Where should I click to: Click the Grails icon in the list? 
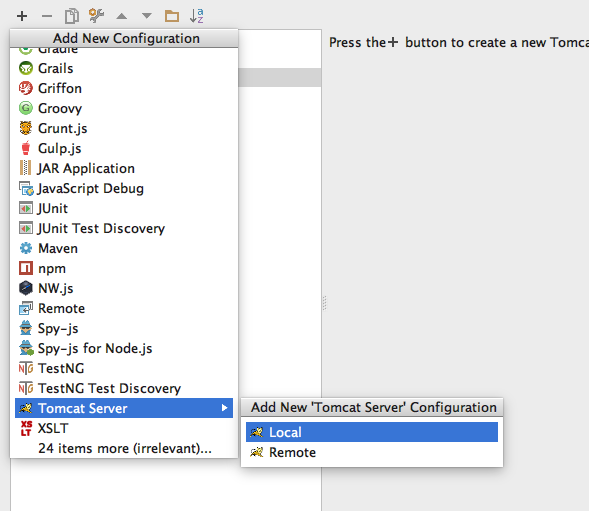coord(26,68)
